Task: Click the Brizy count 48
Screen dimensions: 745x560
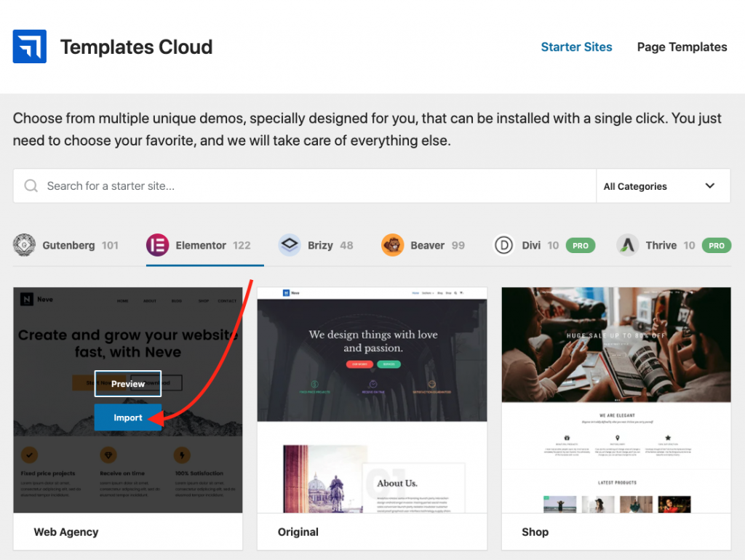Action: pyautogui.click(x=346, y=246)
